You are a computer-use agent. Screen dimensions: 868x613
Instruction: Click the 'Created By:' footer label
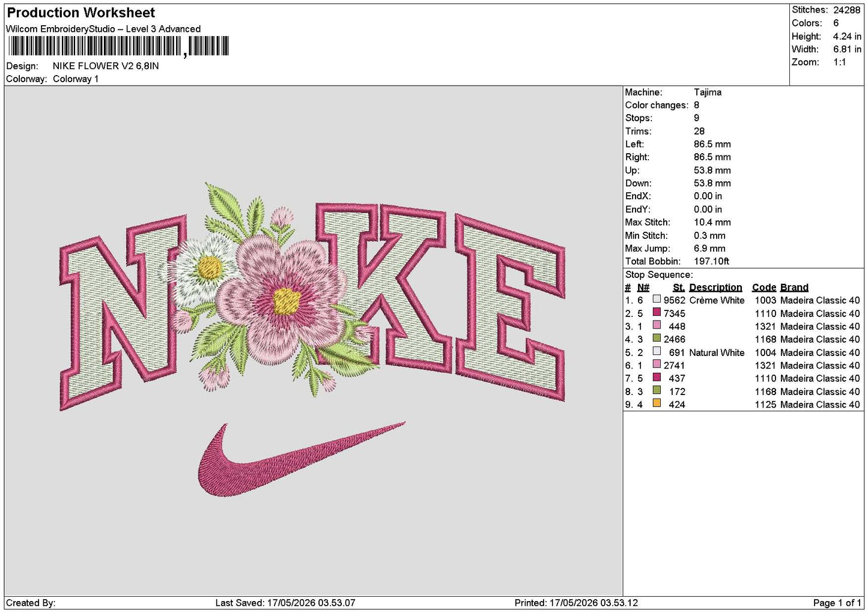coord(31,603)
